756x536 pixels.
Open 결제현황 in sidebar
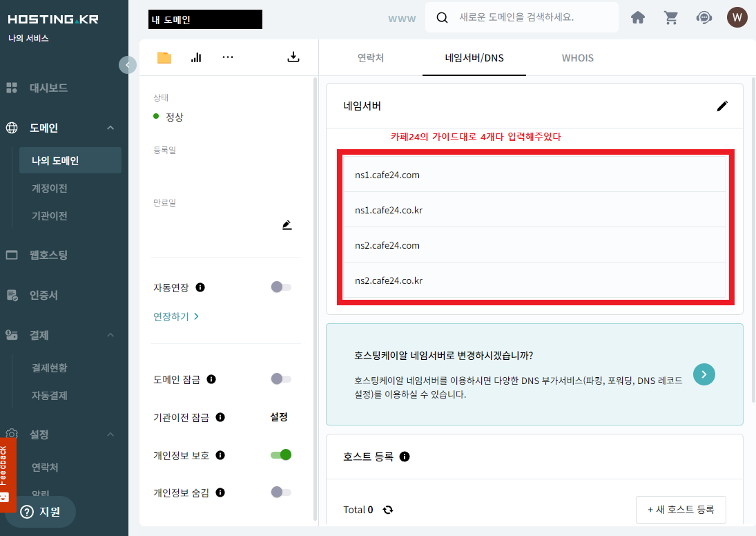pos(49,367)
